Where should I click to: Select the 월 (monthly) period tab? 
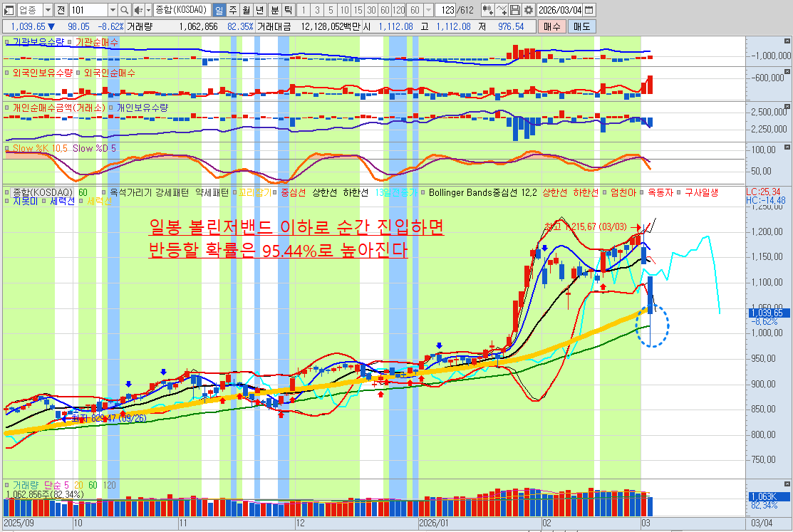click(x=247, y=10)
